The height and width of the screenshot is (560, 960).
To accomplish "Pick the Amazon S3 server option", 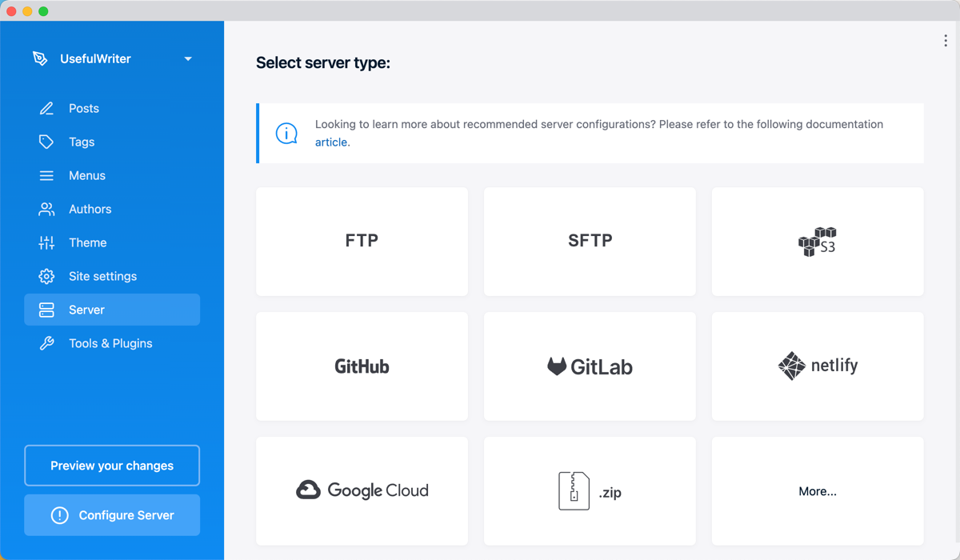I will tap(817, 242).
